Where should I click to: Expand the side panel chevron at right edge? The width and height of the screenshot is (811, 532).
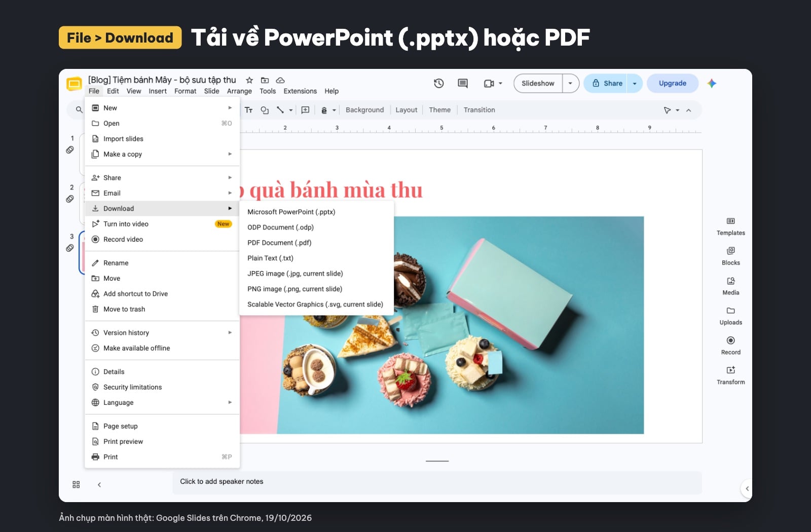point(747,489)
